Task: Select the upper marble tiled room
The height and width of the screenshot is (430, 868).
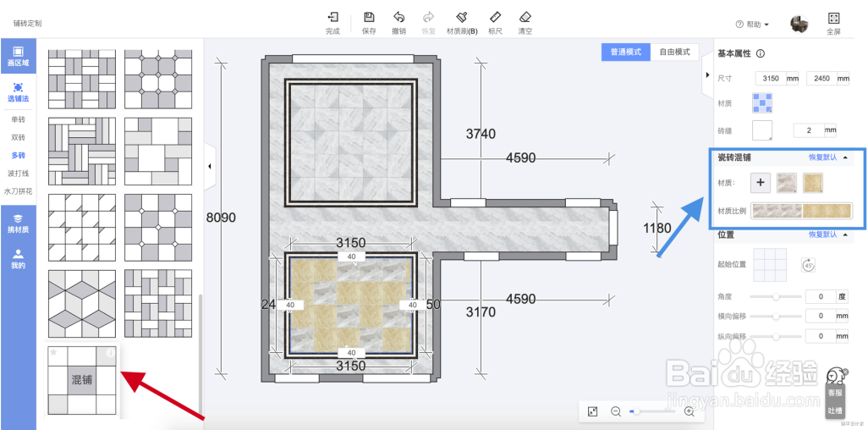Action: tap(350, 143)
